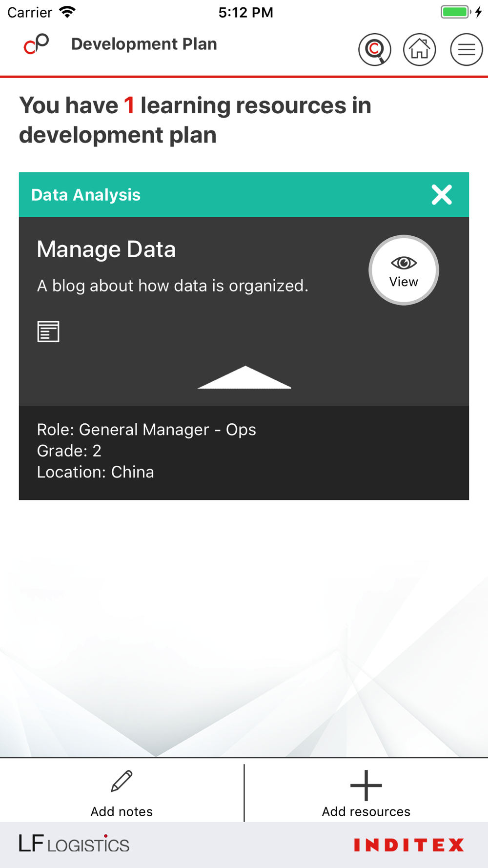
Task: Tap the blog description text
Action: (x=173, y=286)
